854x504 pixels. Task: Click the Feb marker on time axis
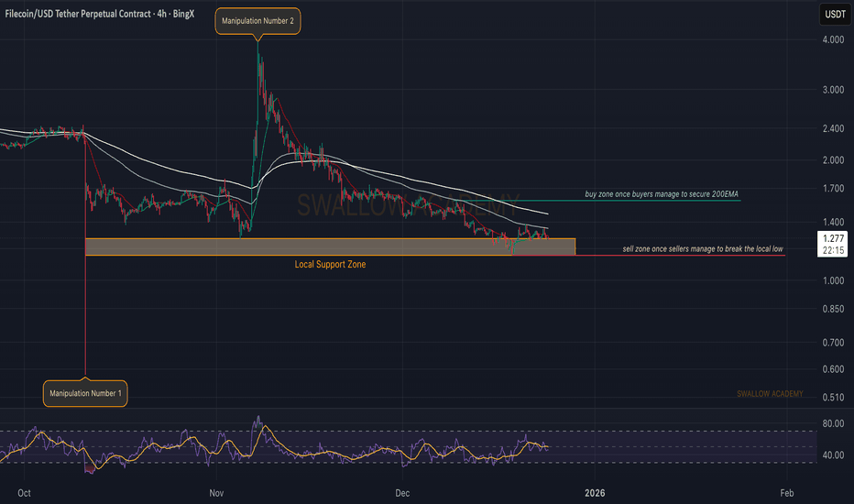click(x=785, y=492)
